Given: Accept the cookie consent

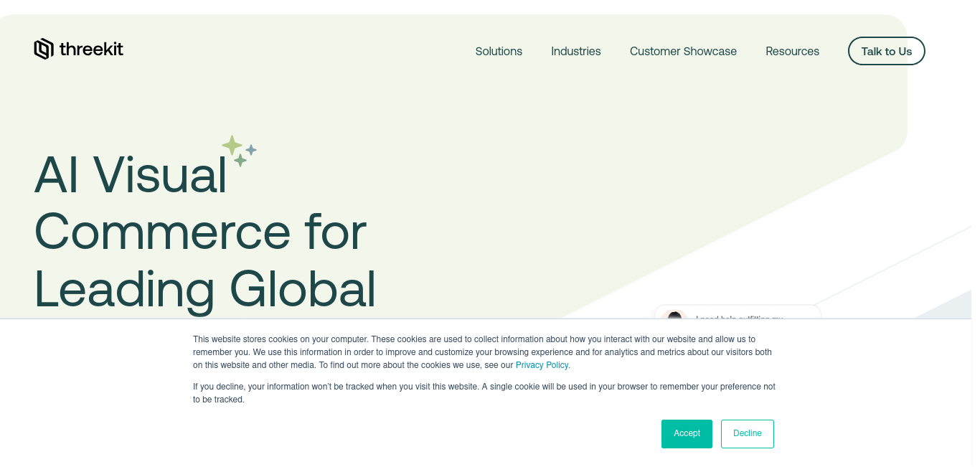Looking at the screenshot, I should [687, 434].
